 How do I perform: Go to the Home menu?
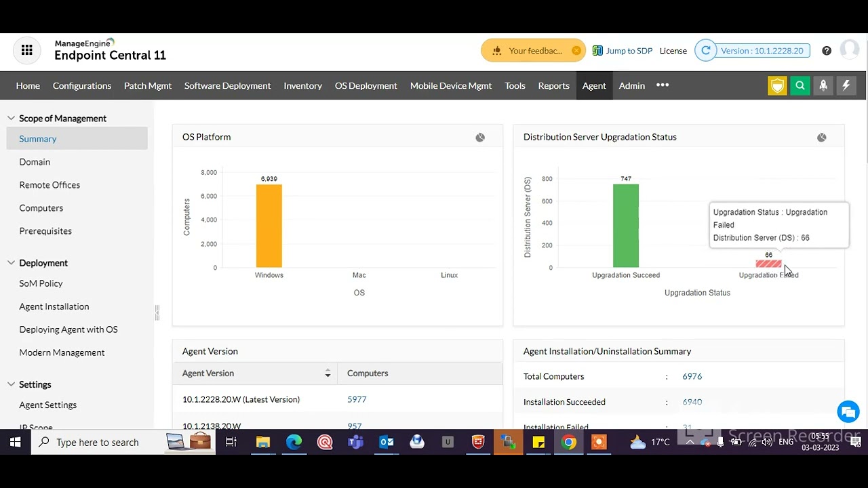point(28,85)
